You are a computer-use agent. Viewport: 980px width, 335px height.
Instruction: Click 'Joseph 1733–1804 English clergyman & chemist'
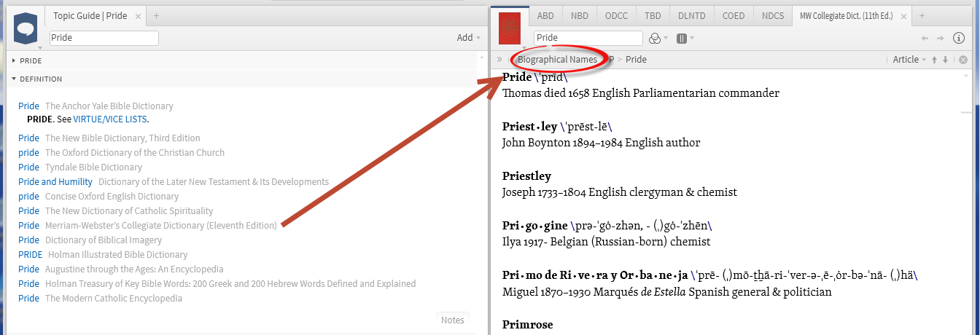pyautogui.click(x=620, y=192)
